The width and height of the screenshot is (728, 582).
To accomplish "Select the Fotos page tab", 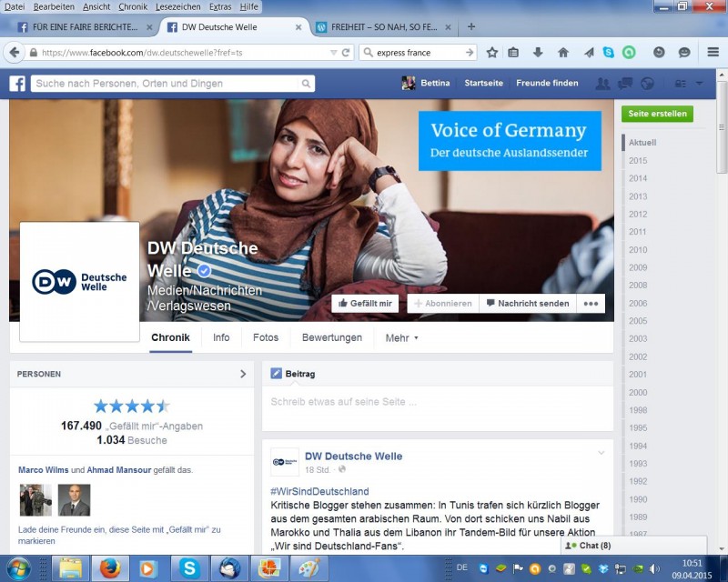I will click(x=266, y=337).
